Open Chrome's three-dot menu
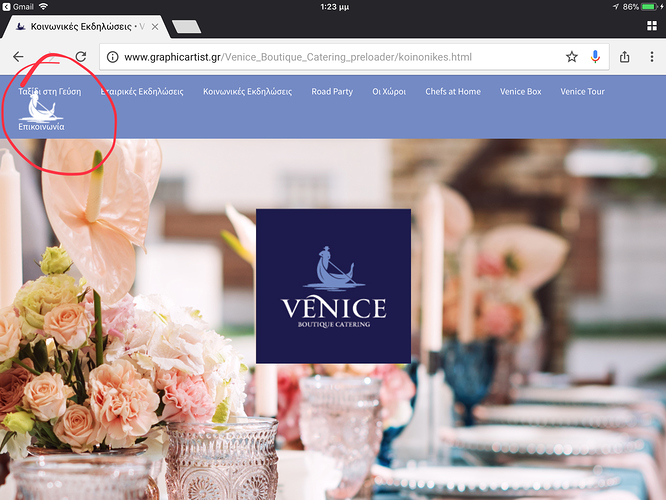The height and width of the screenshot is (500, 666). (x=651, y=57)
